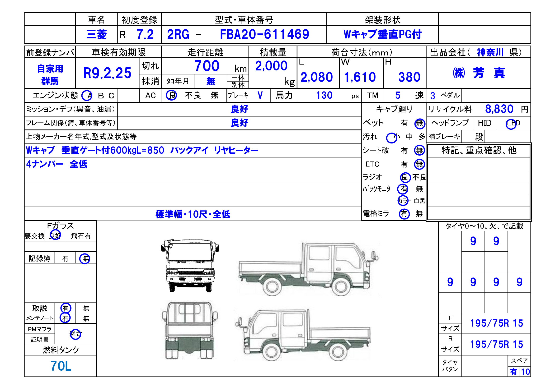Select 無 option for 記録簿
The image size is (555, 392).
click(85, 259)
